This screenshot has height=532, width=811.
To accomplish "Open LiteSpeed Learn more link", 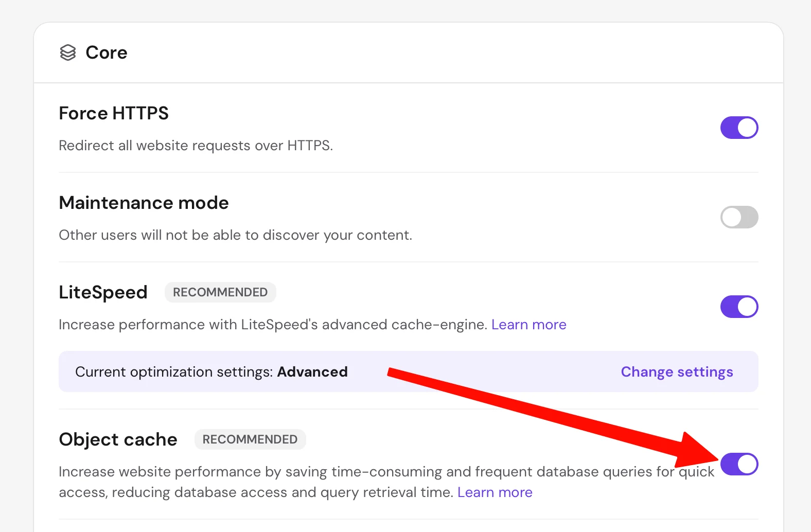I will [x=528, y=325].
